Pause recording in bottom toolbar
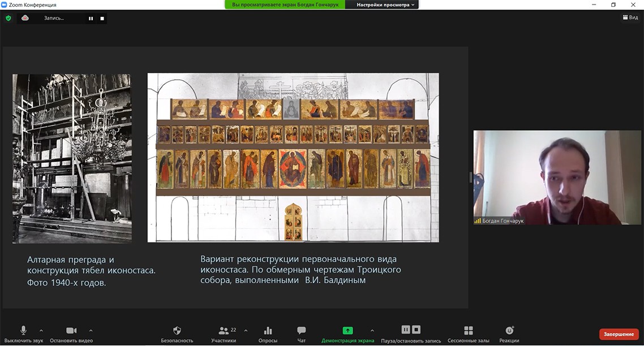Image resolution: width=644 pixels, height=346 pixels. coord(406,330)
